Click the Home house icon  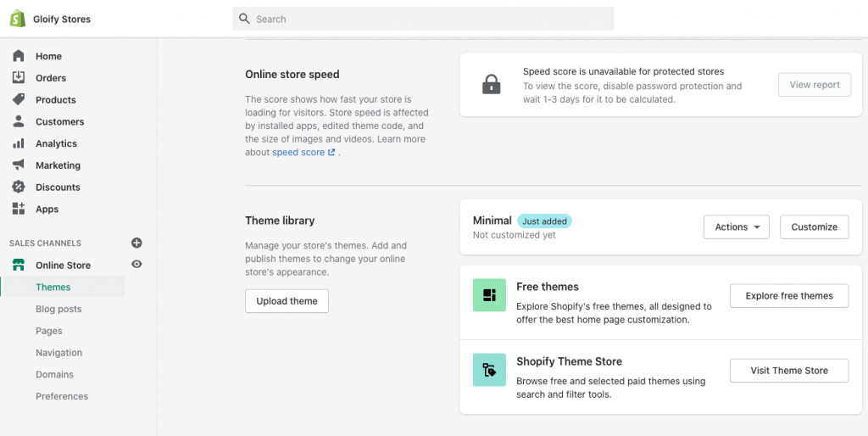tap(19, 56)
